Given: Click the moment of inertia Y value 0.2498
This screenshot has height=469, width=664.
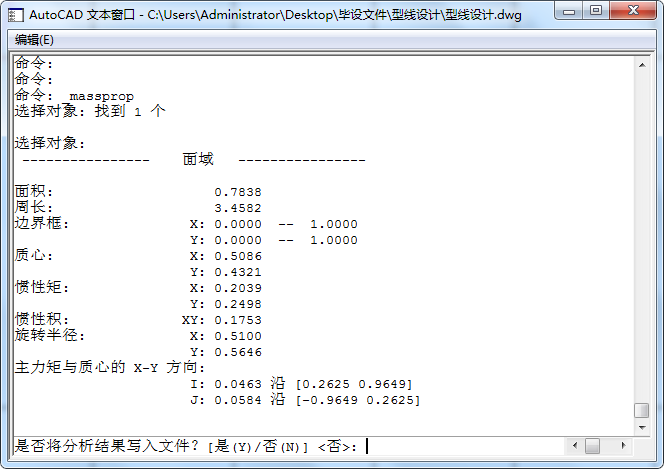Looking at the screenshot, I should tap(238, 304).
